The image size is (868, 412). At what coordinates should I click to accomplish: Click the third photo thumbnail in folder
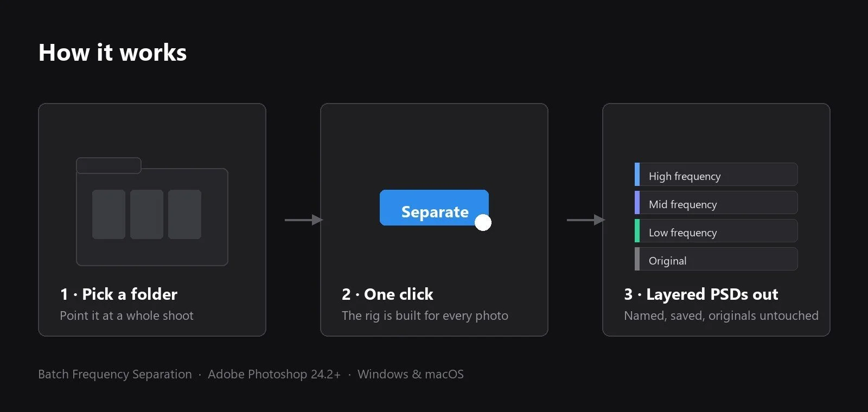pyautogui.click(x=184, y=214)
